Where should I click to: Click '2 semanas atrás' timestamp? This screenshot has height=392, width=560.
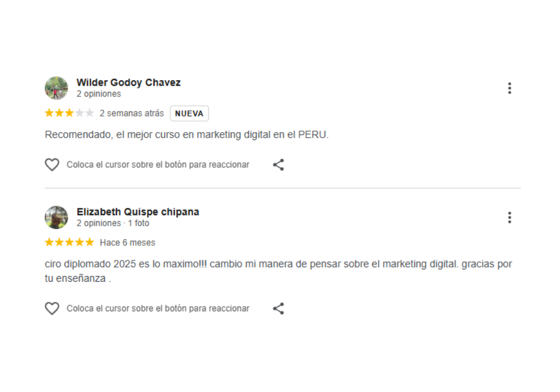132,114
